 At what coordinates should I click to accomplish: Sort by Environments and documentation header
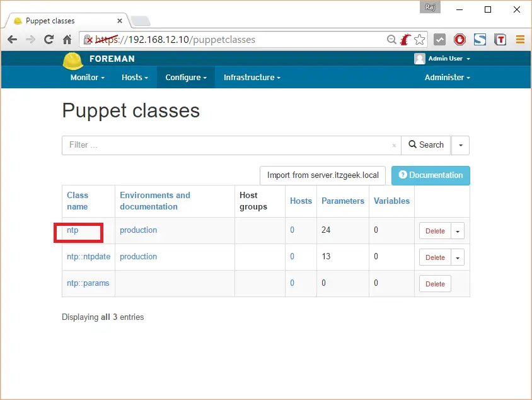click(155, 201)
